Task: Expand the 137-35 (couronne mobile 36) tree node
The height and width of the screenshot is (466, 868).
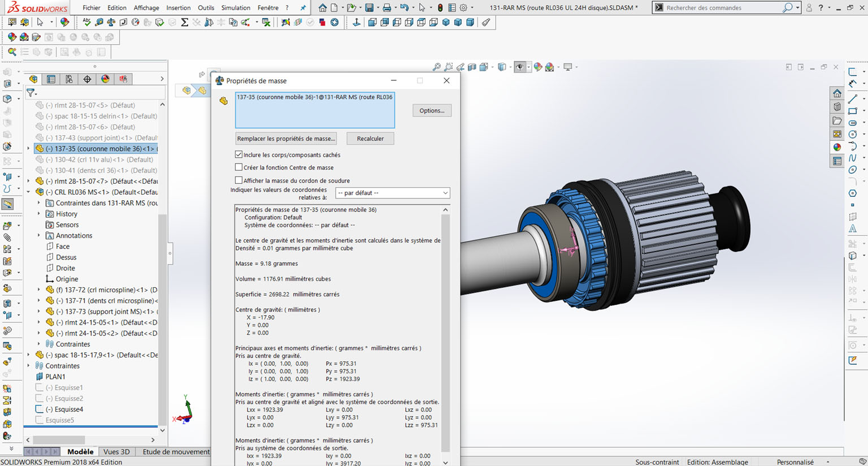Action: tap(29, 149)
